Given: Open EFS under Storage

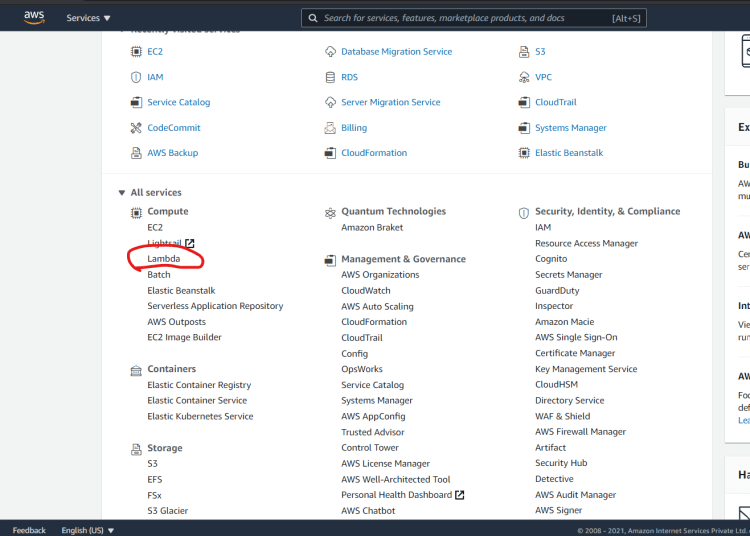Looking at the screenshot, I should tap(154, 479).
